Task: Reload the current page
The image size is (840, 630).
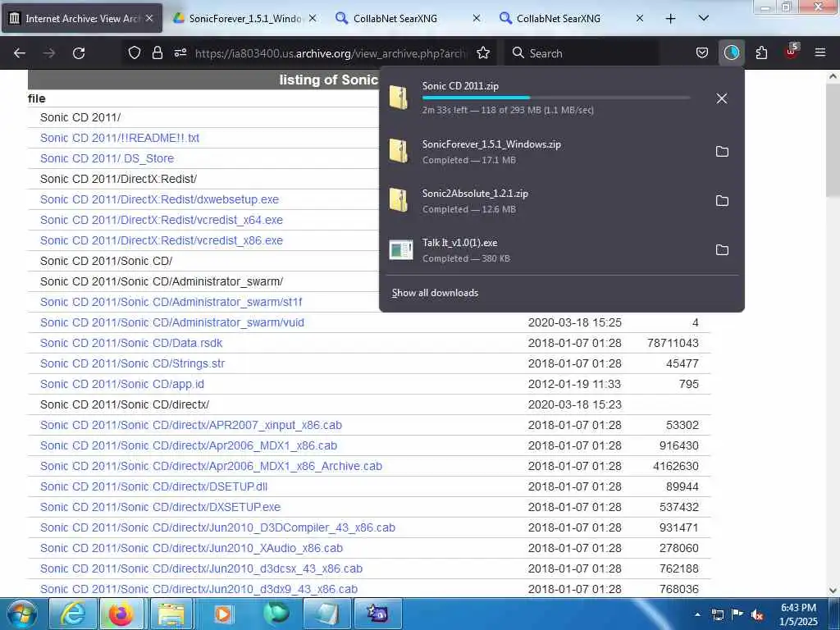Action: (79, 53)
